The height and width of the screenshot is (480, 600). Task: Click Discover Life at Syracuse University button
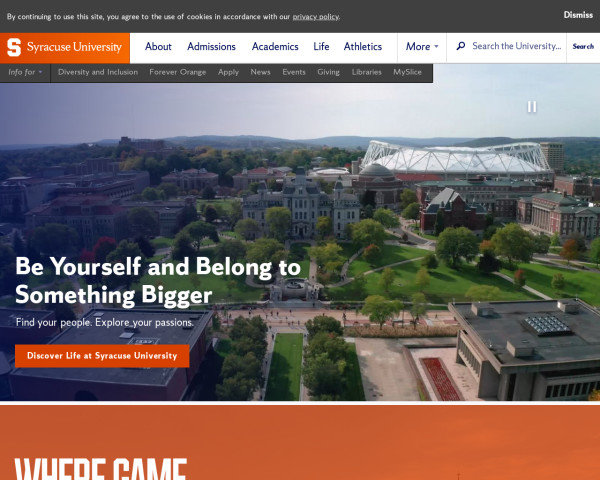(x=102, y=356)
